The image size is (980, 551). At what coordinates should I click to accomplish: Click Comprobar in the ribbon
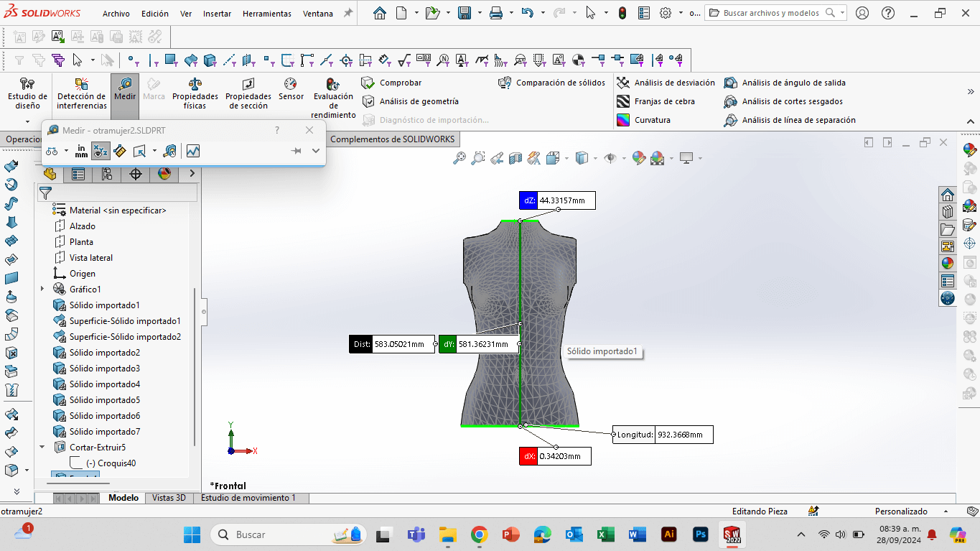tap(392, 83)
